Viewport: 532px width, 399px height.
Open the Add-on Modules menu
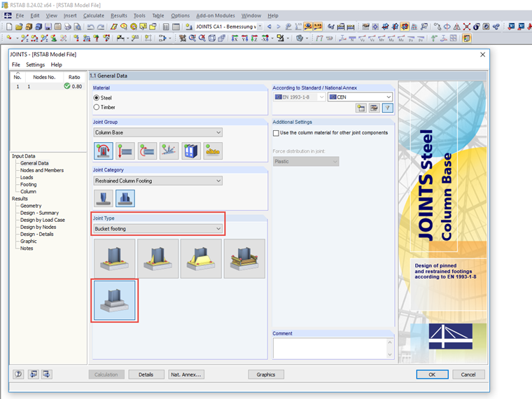216,15
